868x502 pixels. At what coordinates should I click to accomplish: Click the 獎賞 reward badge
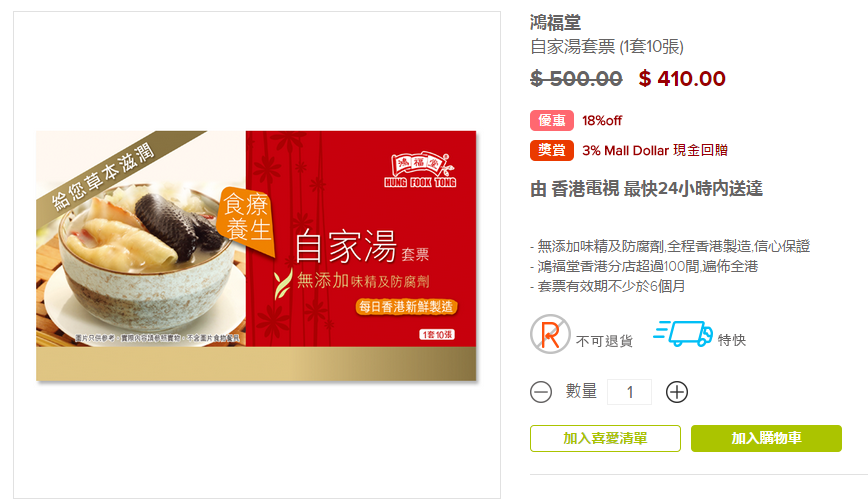pos(552,150)
